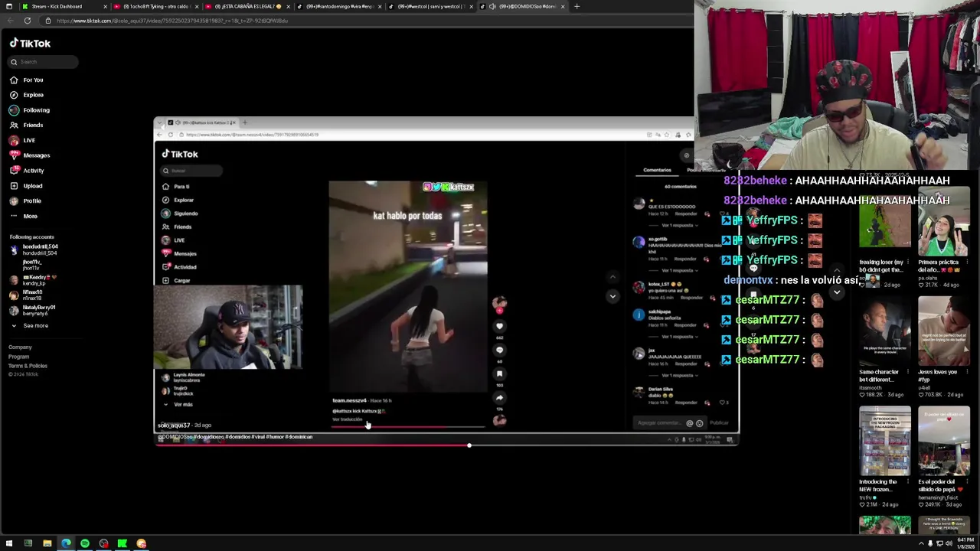Click the TikTok search field
The width and height of the screenshot is (980, 551).
(x=43, y=62)
